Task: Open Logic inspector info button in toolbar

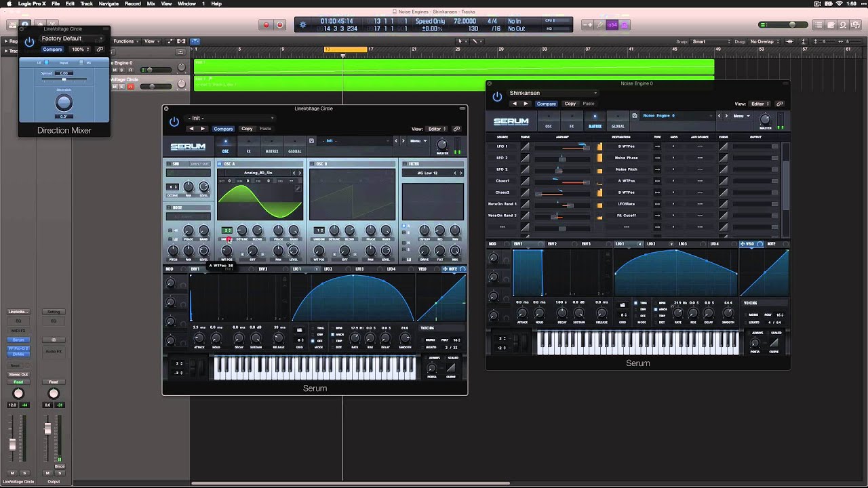Action: 24,25
